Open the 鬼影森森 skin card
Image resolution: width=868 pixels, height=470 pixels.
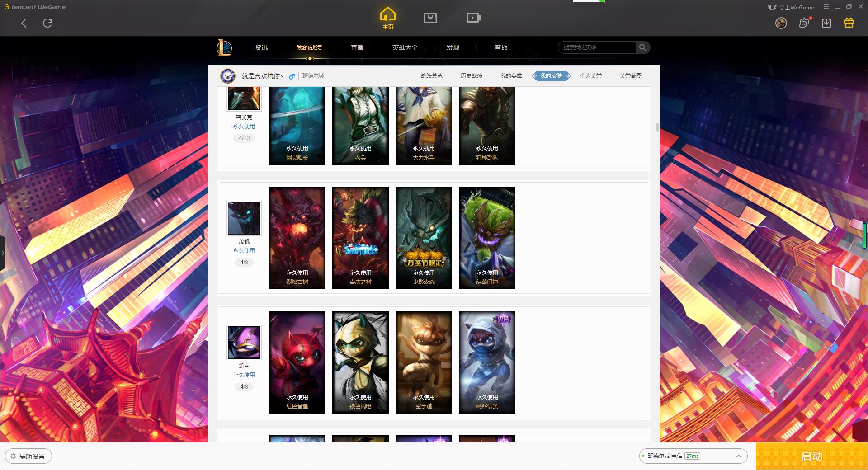coord(424,238)
